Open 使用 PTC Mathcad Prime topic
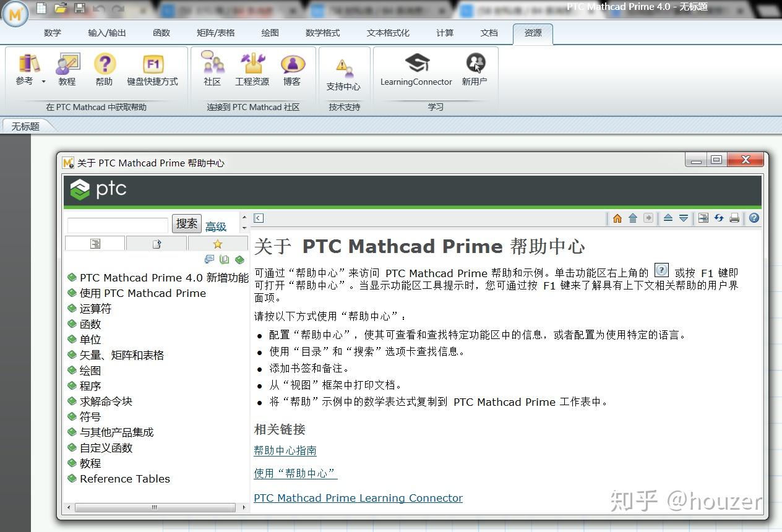 pyautogui.click(x=143, y=293)
